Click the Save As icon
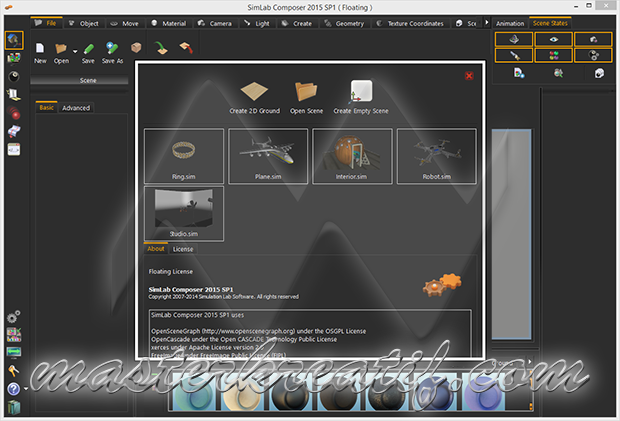This screenshot has height=421, width=620. point(111,48)
